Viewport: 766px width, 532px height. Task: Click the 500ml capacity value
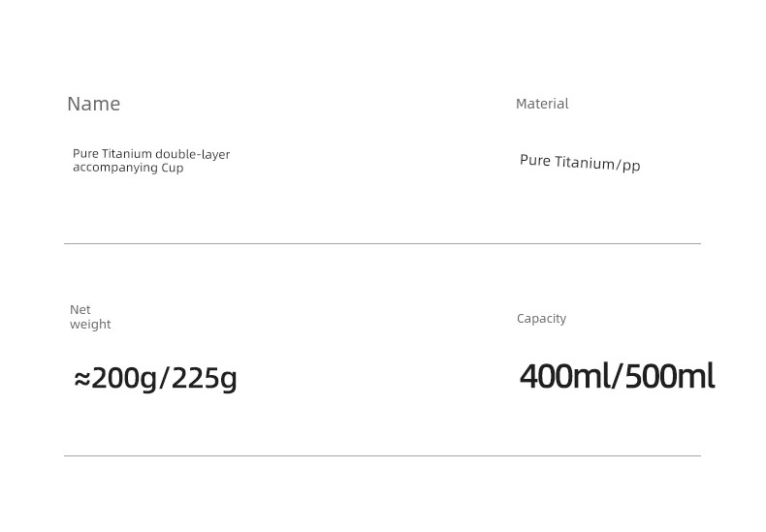pyautogui.click(x=670, y=376)
